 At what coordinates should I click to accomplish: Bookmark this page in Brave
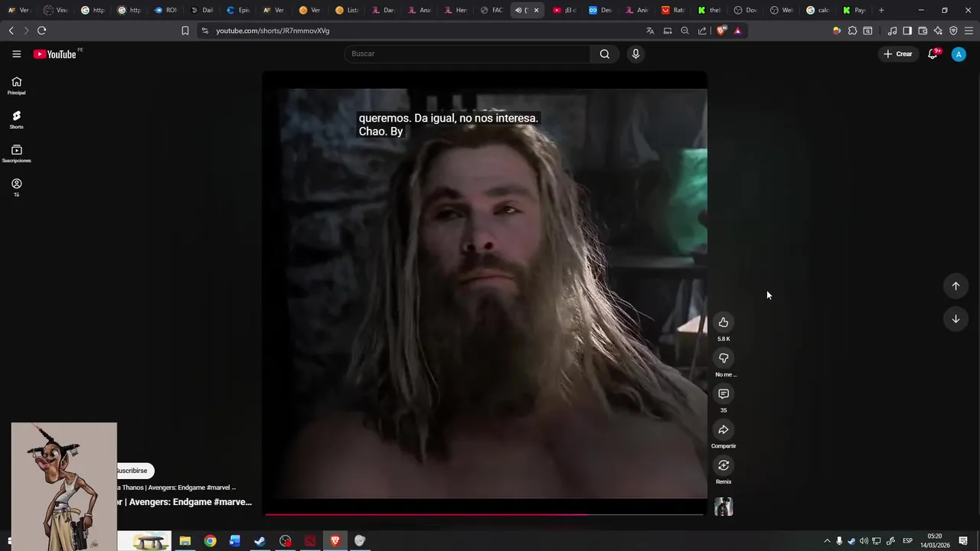[185, 31]
